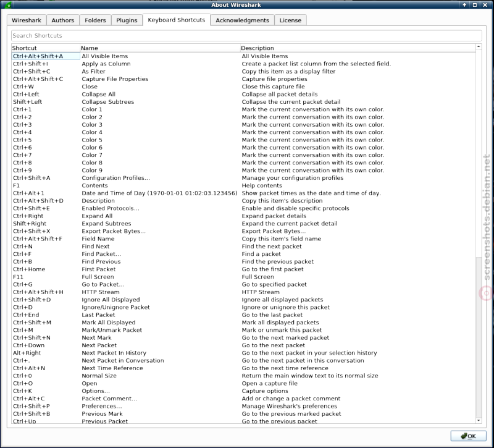The width and height of the screenshot is (494, 448).
Task: Click the "Last Packet" name
Action: [98, 315]
